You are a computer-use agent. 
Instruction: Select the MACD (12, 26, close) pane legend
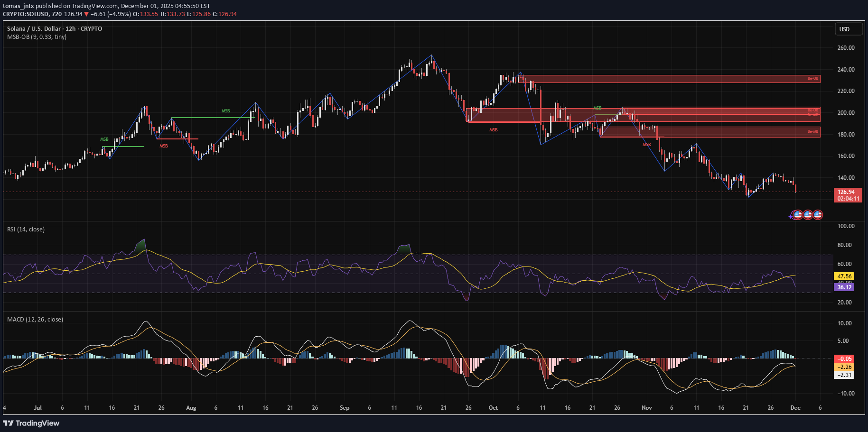(x=35, y=319)
